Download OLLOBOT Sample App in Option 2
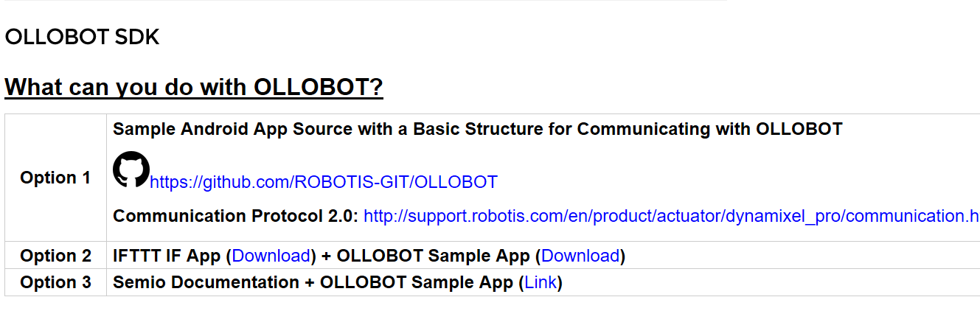Image resolution: width=980 pixels, height=325 pixels. click(x=580, y=256)
